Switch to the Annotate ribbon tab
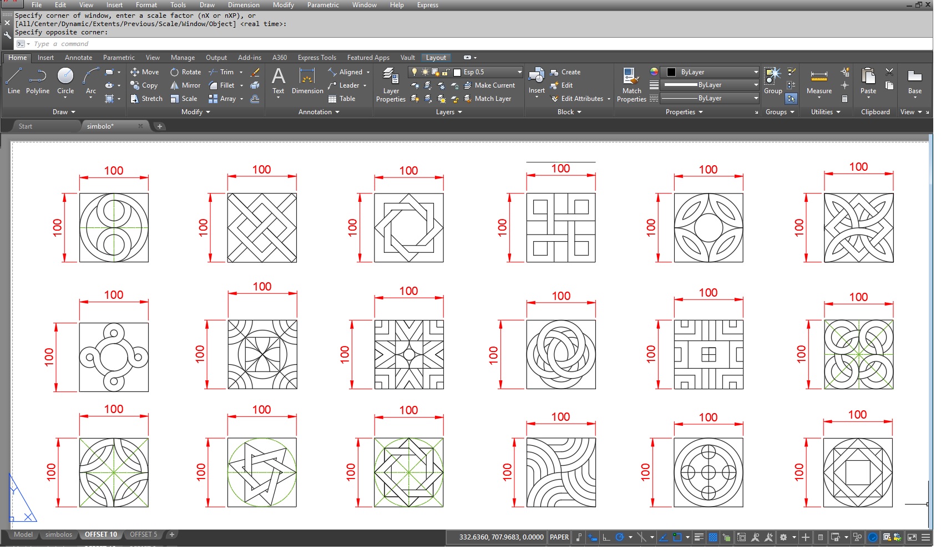Viewport: 951px width, 560px height. point(78,58)
